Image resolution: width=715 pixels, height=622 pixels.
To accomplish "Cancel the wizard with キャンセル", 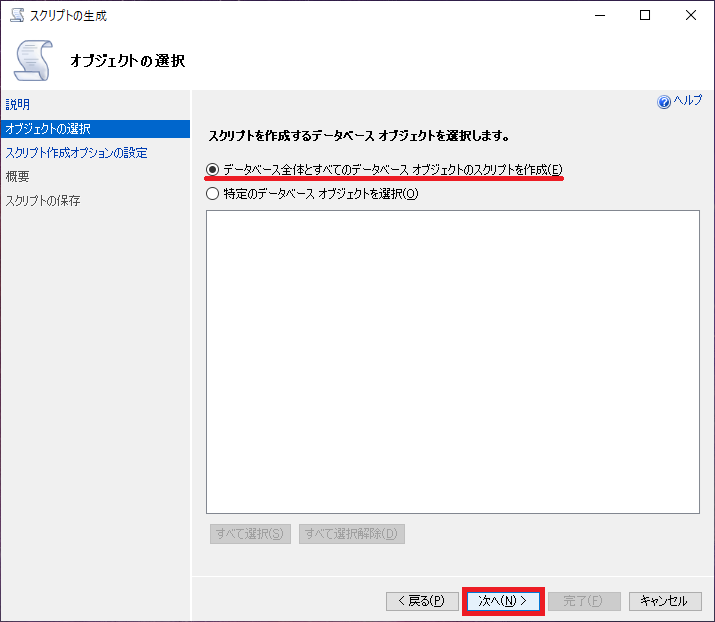I will coord(664,601).
